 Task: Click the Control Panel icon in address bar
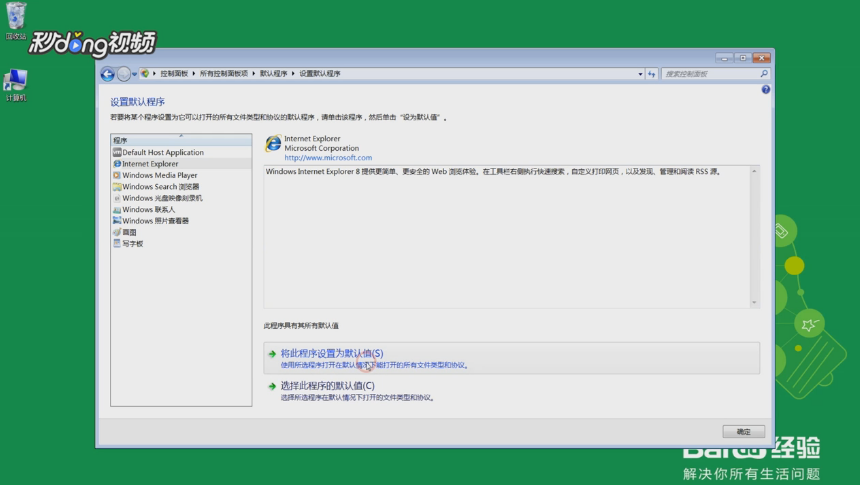pos(145,74)
